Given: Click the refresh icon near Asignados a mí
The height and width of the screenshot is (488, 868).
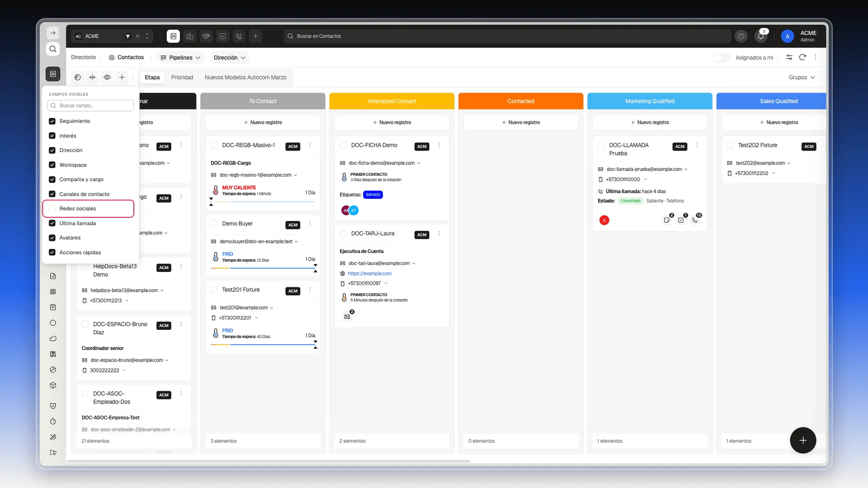Looking at the screenshot, I should (802, 57).
